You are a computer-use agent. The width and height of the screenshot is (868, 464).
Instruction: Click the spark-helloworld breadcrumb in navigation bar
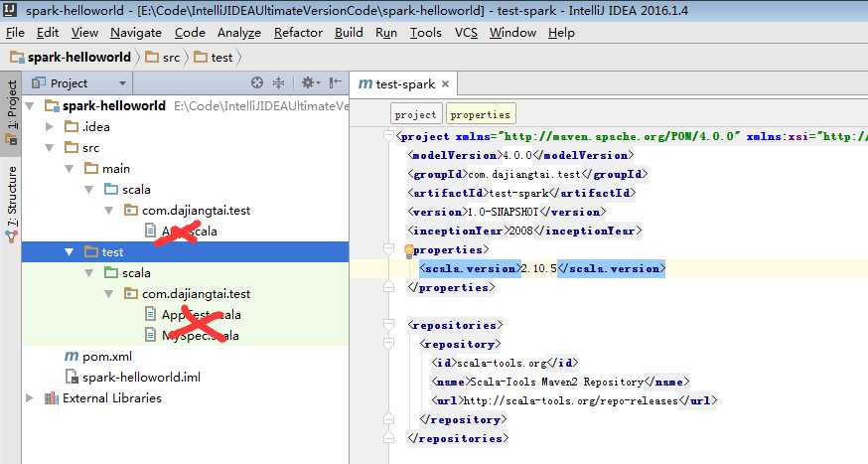[x=71, y=57]
